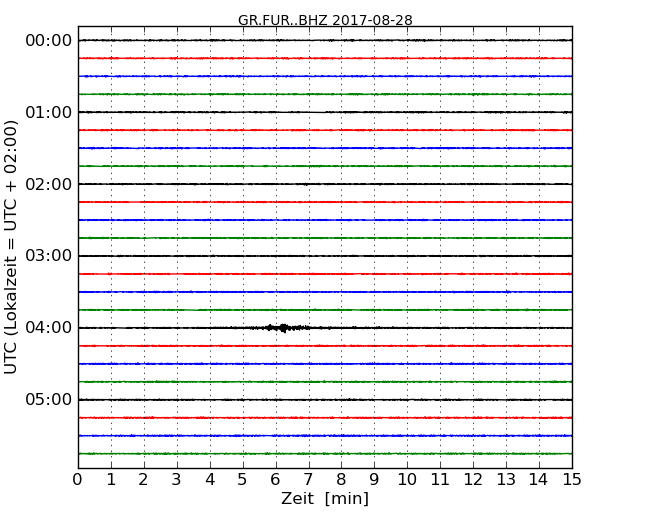
Task: Click the plot title GR.FUR..BHZ 2017-08-28
Action: tap(325, 20)
